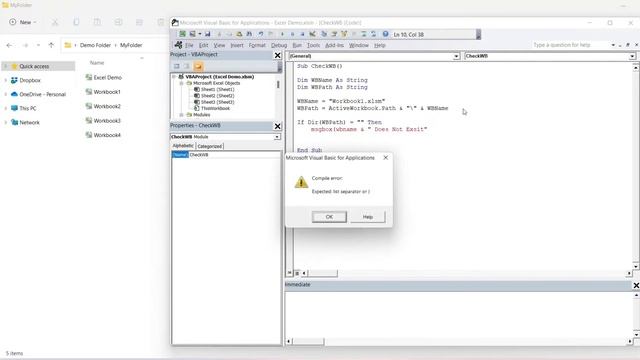Click the Find binoculars icon
Image resolution: width=640 pixels, height=360 pixels.
(x=249, y=34)
